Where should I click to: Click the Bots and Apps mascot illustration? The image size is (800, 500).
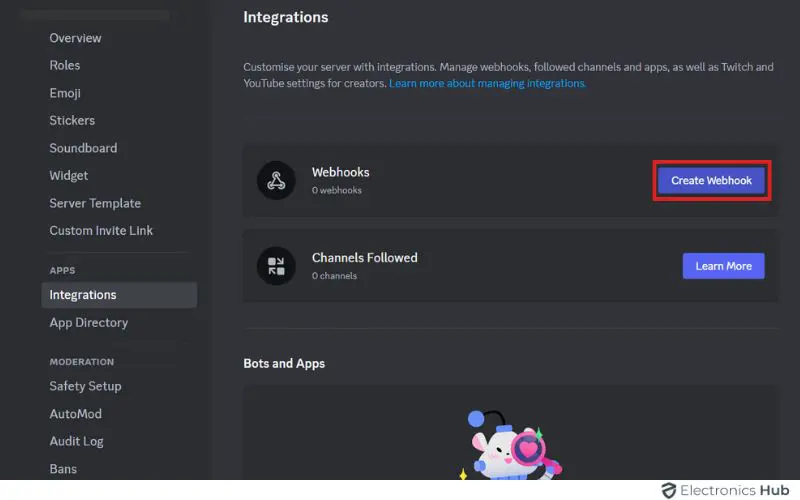[510, 445]
